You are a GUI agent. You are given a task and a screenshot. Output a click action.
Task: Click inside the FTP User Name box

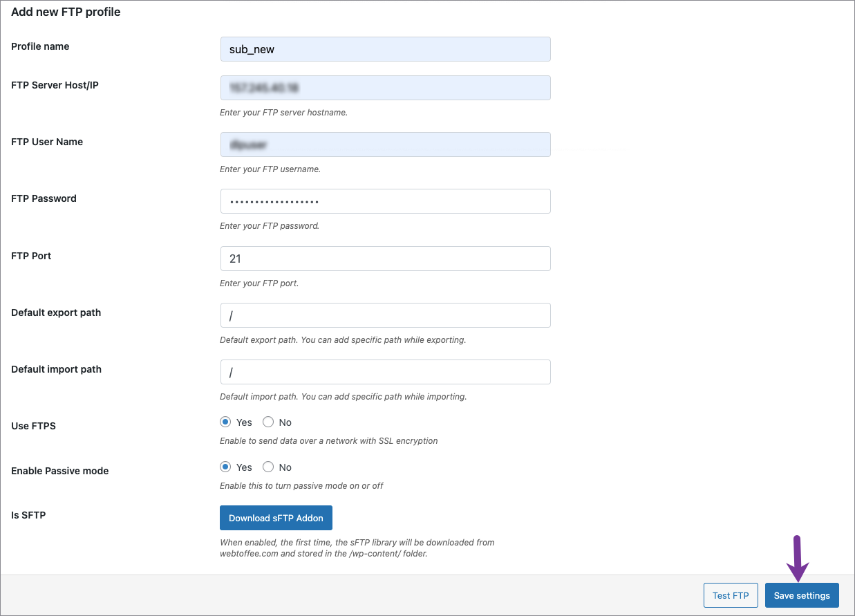click(385, 144)
